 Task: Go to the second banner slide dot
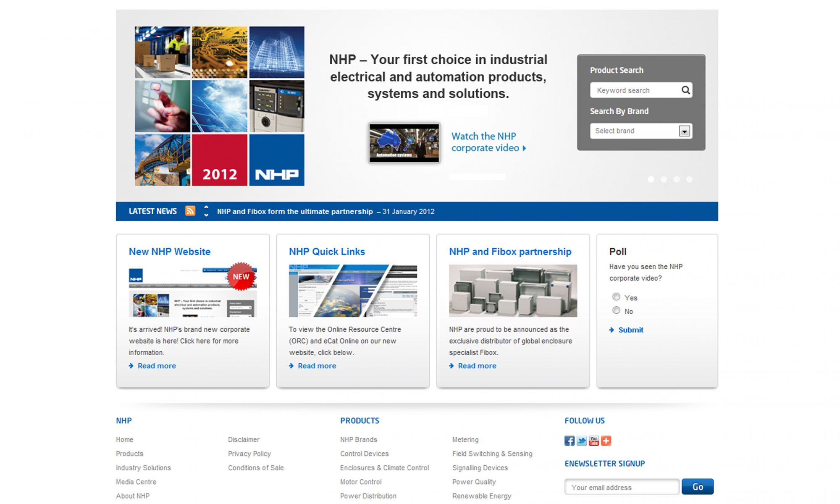[664, 179]
